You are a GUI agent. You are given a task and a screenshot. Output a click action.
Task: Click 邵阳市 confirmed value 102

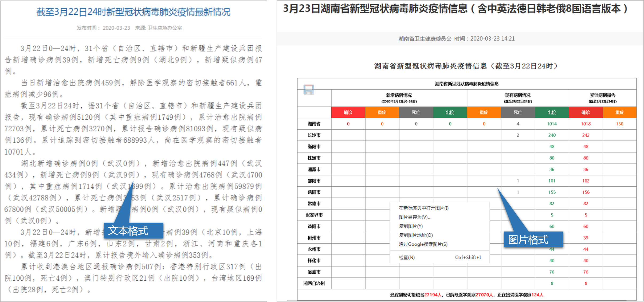586,181
